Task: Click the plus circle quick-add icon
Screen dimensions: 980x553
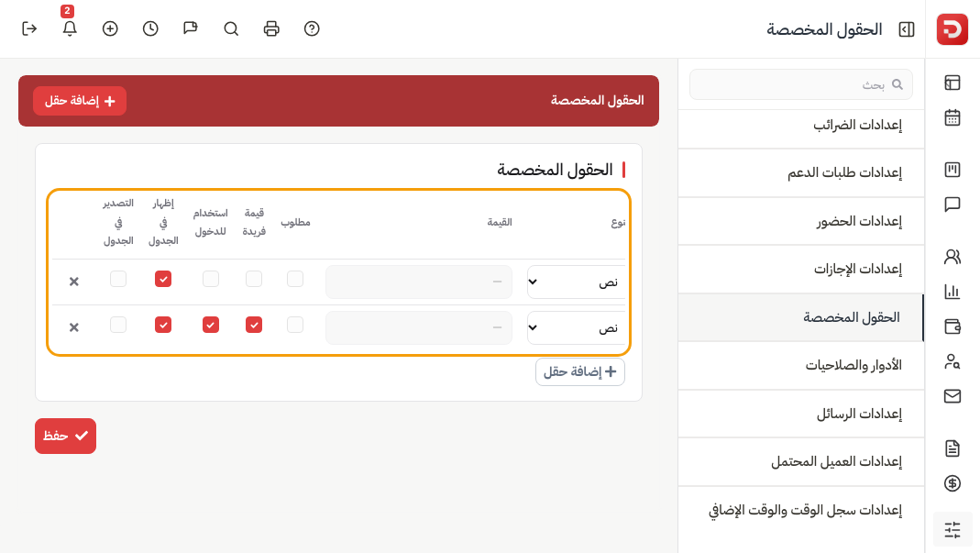Action: (110, 28)
